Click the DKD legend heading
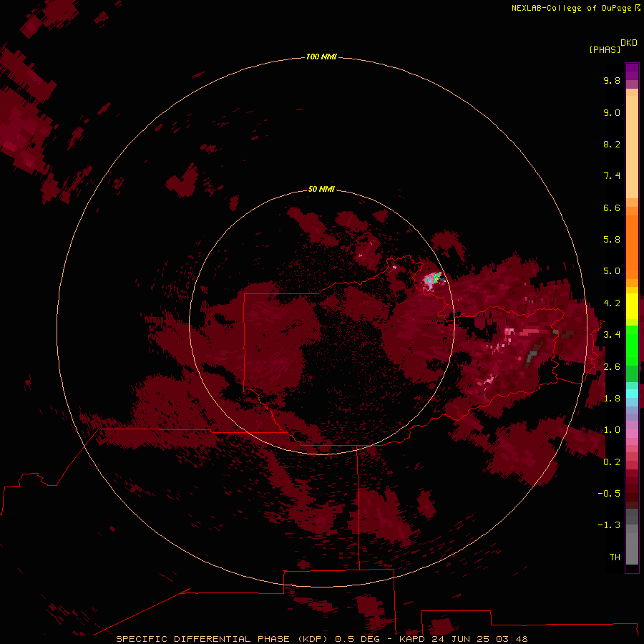This screenshot has height=644, width=644. click(629, 42)
